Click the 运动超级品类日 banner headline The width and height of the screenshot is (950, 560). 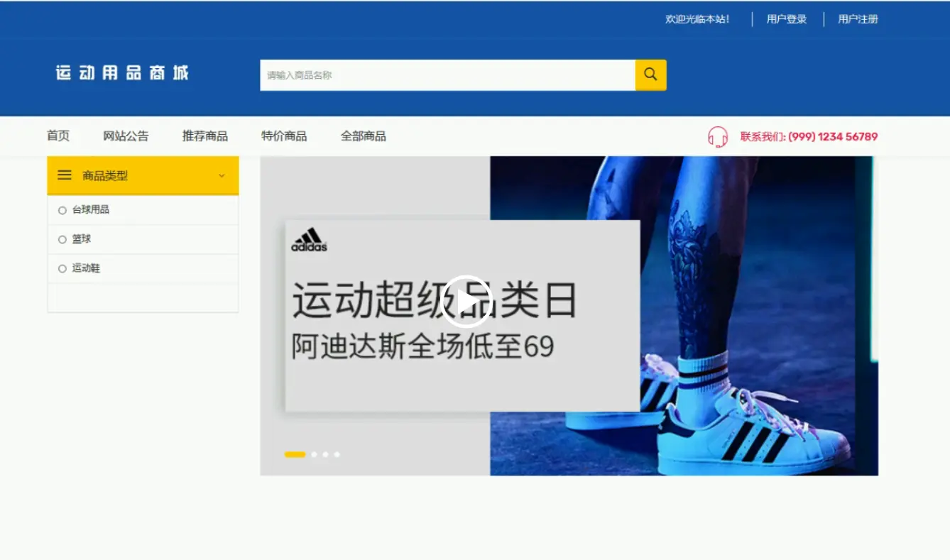tap(435, 300)
